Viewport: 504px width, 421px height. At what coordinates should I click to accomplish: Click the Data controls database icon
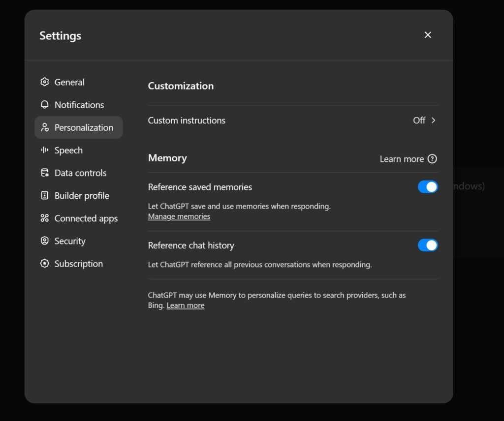click(45, 173)
